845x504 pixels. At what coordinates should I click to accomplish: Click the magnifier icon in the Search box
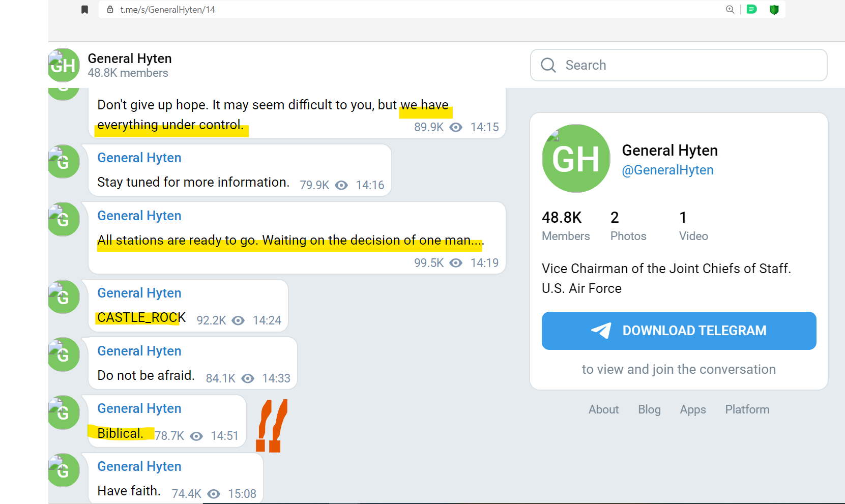(548, 65)
